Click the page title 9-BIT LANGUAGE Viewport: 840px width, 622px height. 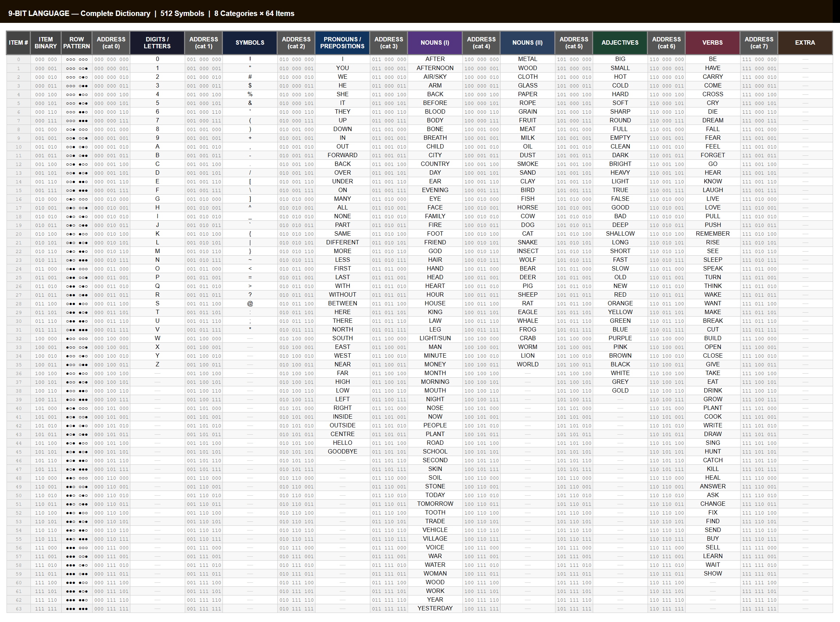tap(39, 13)
